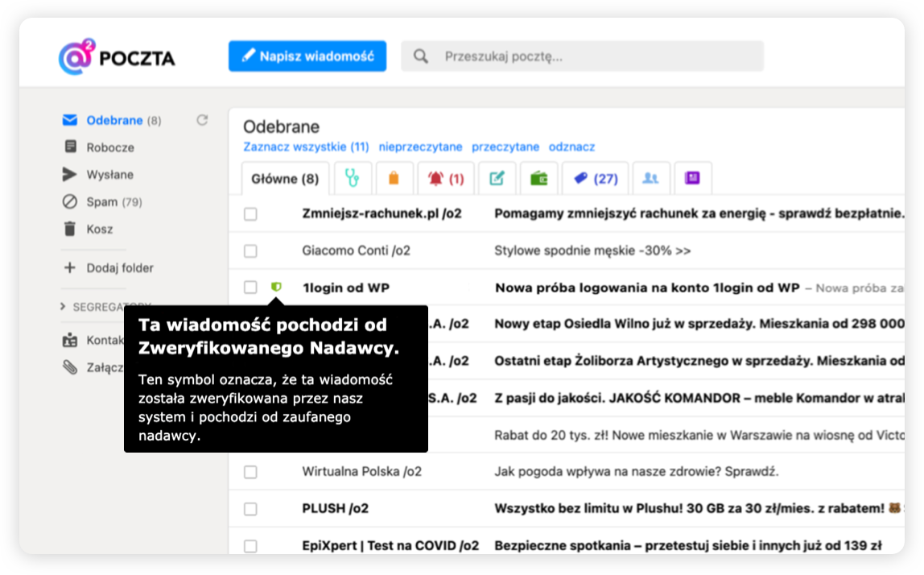Click sender name Giacomo Conti /o2
Viewport: 924px width, 575px height.
(x=356, y=250)
